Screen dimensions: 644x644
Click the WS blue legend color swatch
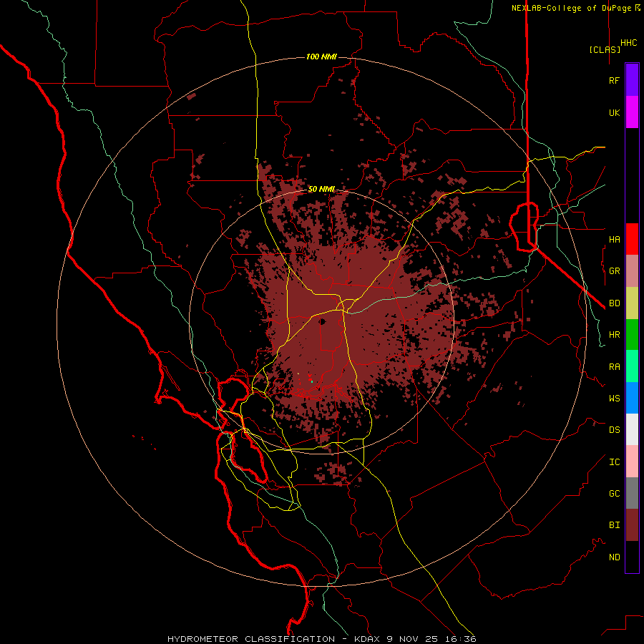(632, 398)
